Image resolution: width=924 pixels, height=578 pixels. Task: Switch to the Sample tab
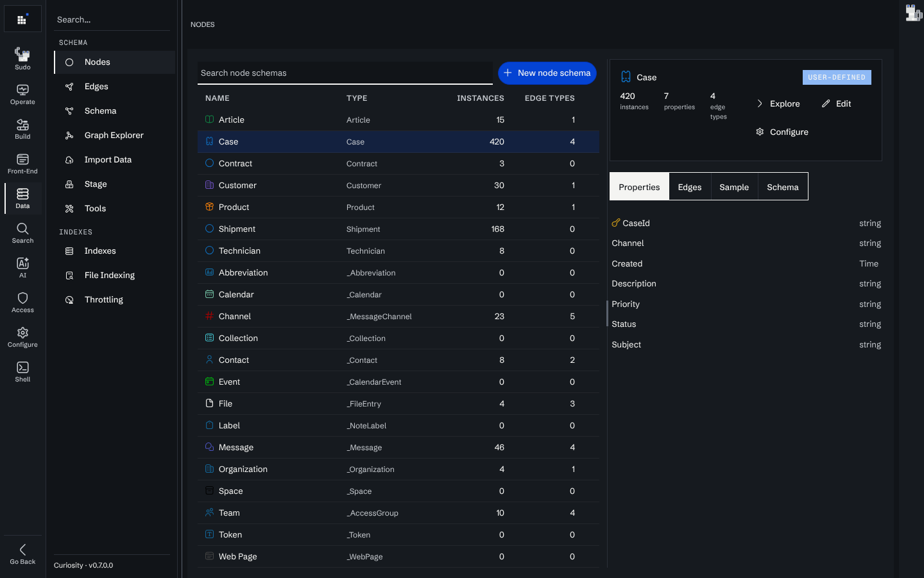(734, 187)
